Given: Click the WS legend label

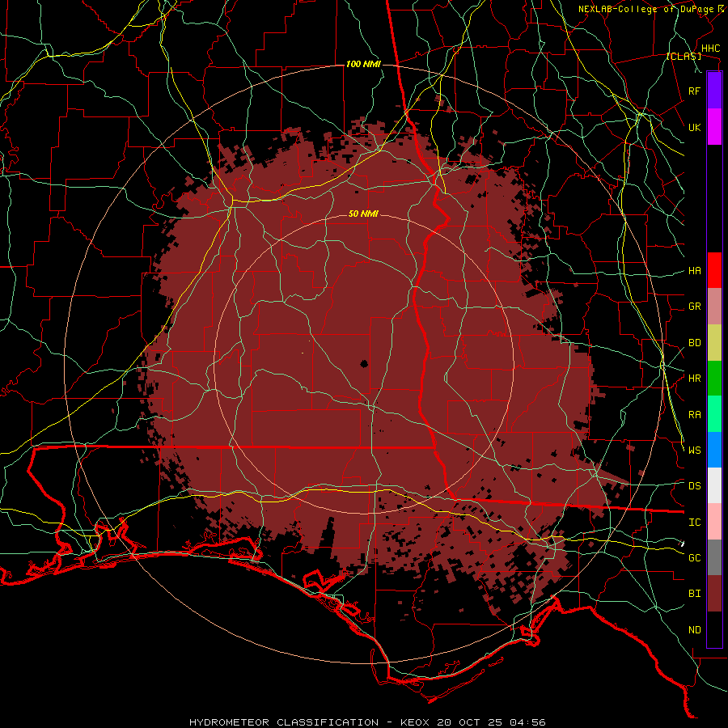Looking at the screenshot, I should click(x=694, y=451).
